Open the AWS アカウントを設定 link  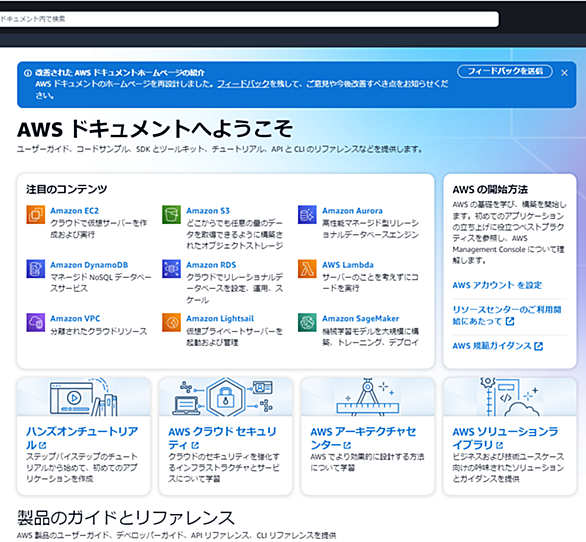coord(497,285)
